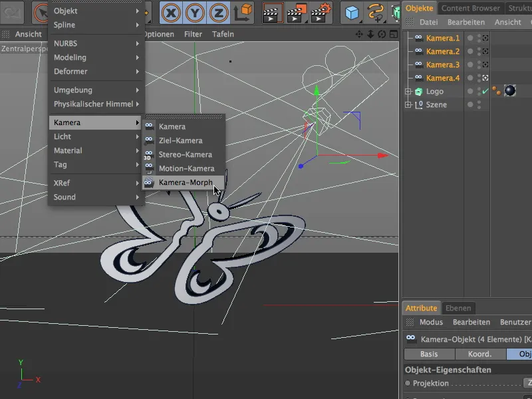Add a cube primitive object
The image size is (532, 399).
coord(352,13)
